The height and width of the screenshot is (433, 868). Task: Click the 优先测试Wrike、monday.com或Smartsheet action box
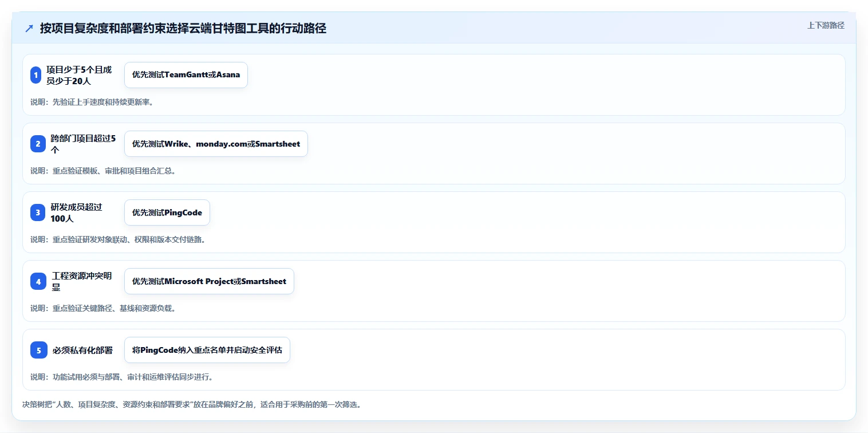[216, 144]
